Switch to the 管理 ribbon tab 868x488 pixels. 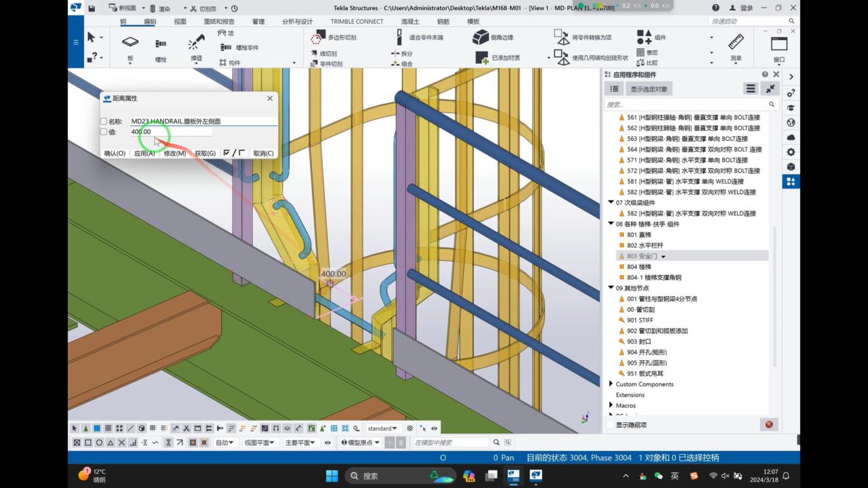[258, 22]
